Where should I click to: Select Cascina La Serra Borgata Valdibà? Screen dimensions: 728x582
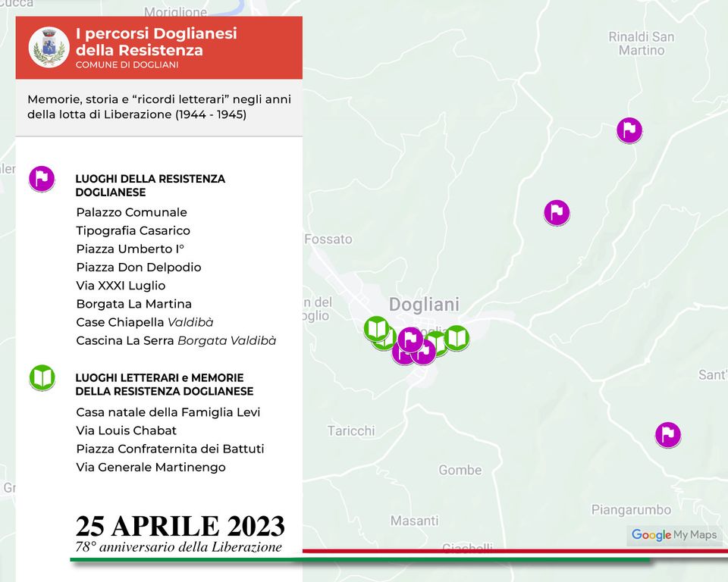click(176, 340)
